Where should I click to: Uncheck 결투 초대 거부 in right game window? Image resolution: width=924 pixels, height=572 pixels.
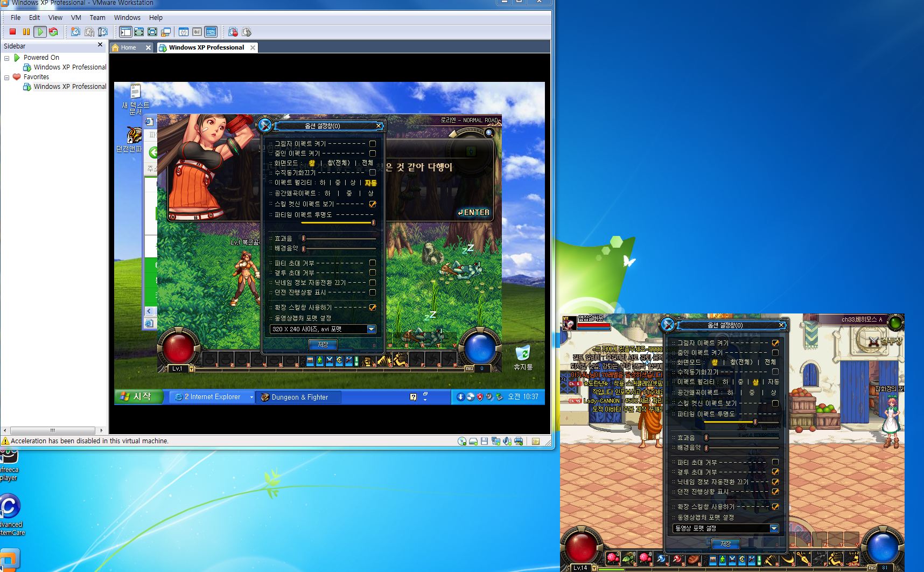point(775,472)
